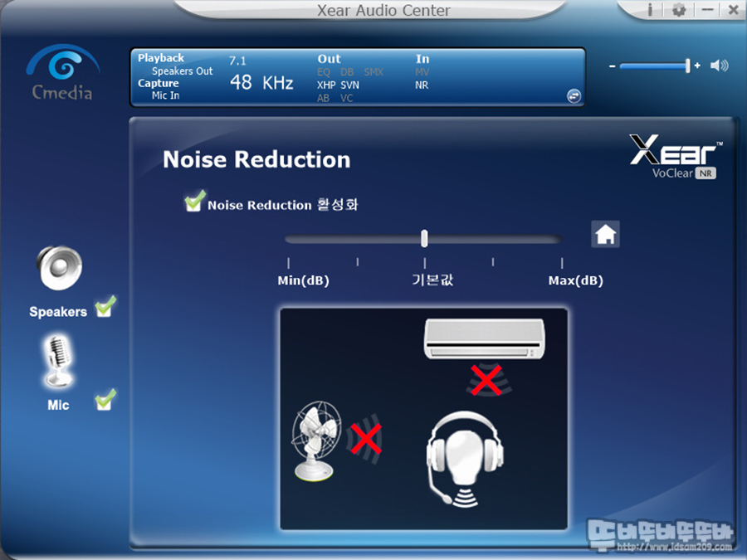Viewport: 747px width, 560px height.
Task: Click the NR input indicator
Action: coord(422,85)
